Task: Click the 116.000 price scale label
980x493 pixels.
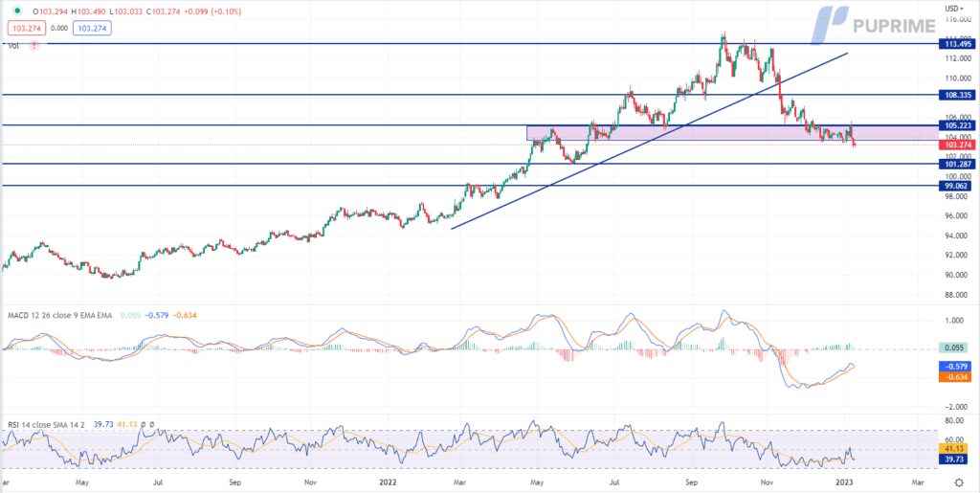Action: [956, 19]
